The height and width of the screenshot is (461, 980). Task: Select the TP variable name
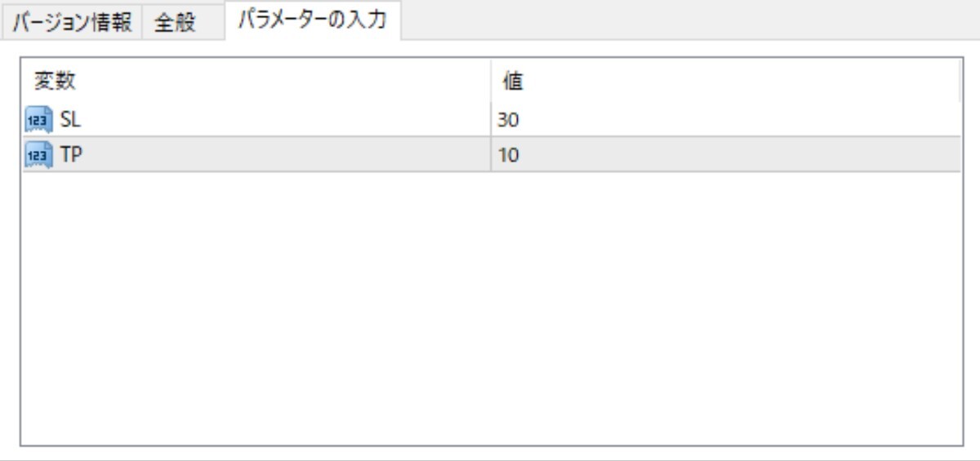[71, 154]
